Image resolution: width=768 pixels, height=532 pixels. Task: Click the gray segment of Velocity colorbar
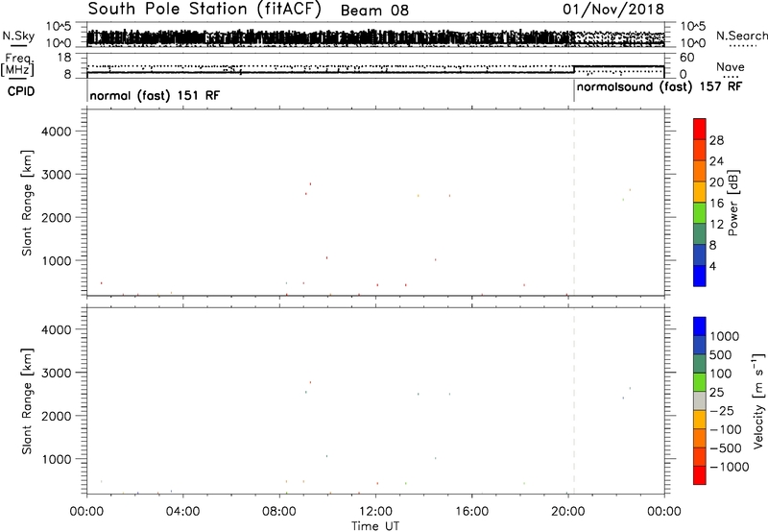[x=700, y=401]
